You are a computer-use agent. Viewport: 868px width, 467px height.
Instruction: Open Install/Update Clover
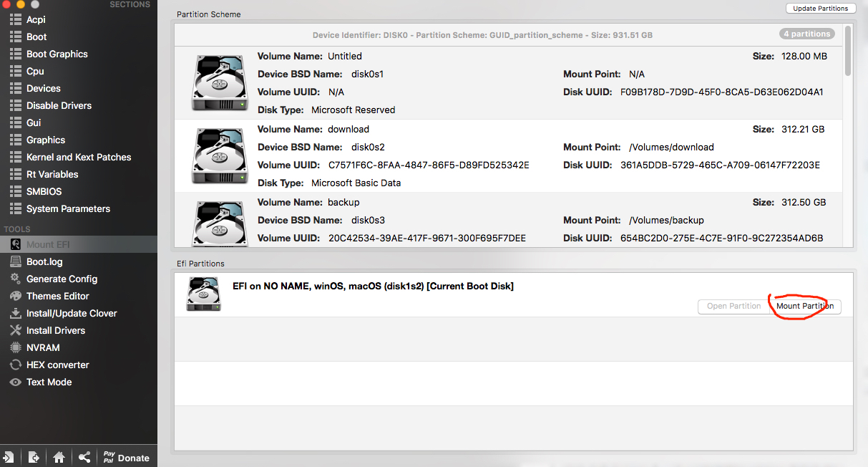(72, 313)
